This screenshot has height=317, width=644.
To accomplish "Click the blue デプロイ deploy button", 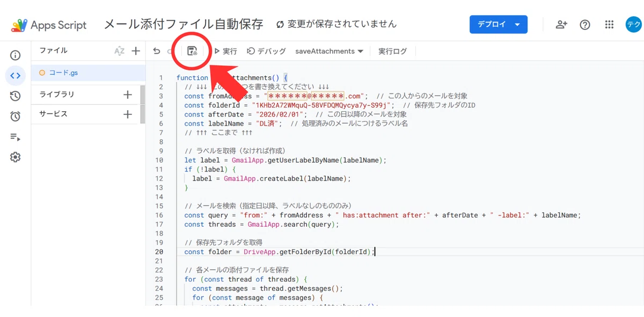I will [498, 25].
